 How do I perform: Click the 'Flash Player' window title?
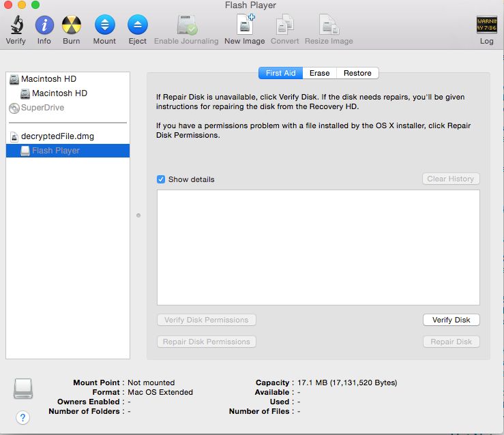click(250, 5)
